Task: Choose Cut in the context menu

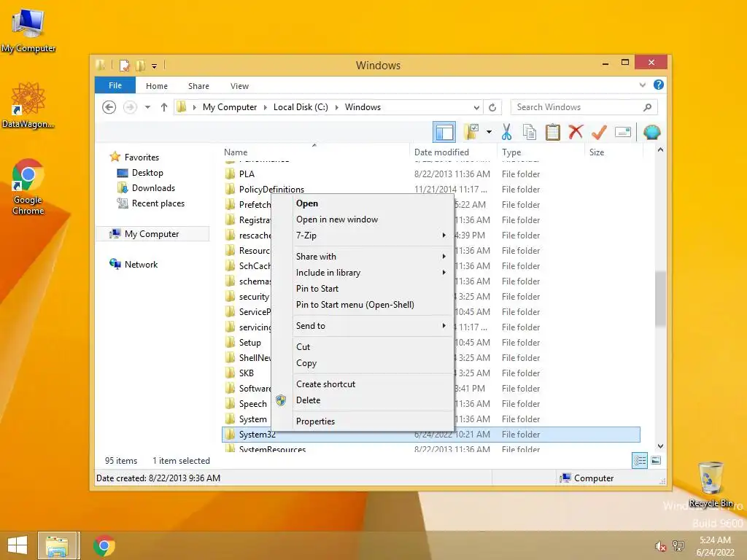Action: pyautogui.click(x=362, y=346)
